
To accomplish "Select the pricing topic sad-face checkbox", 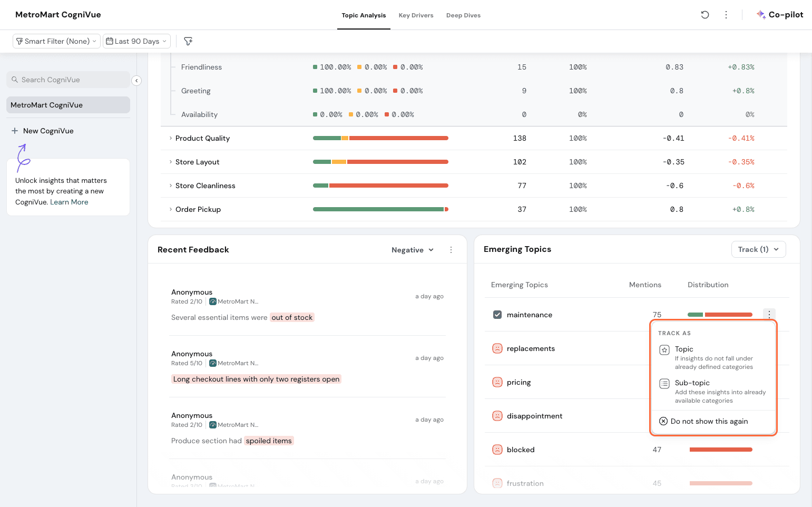I will [x=497, y=382].
